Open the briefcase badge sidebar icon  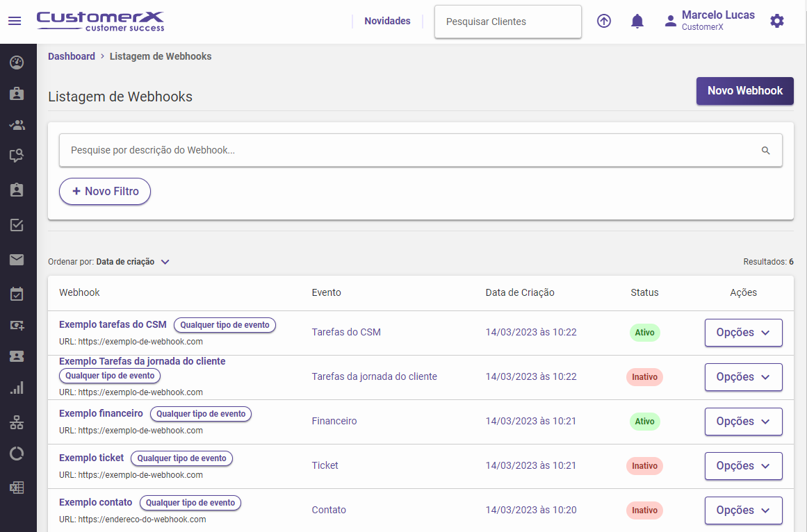tap(17, 94)
